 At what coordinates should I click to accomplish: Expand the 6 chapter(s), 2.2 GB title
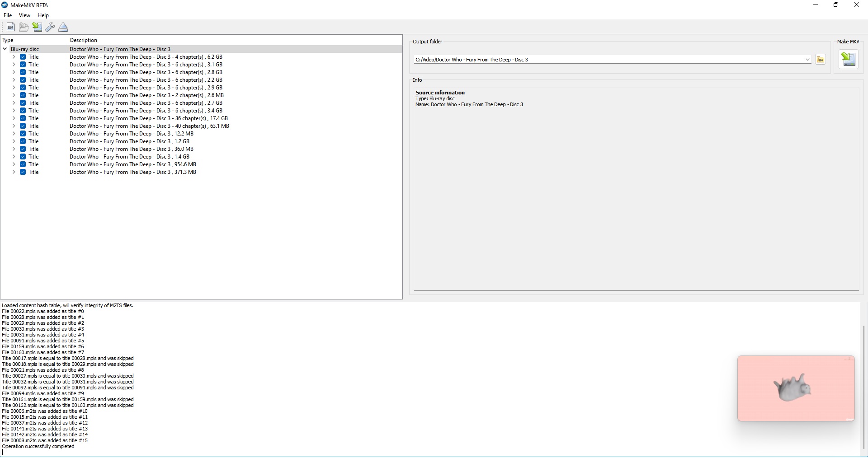[14, 80]
